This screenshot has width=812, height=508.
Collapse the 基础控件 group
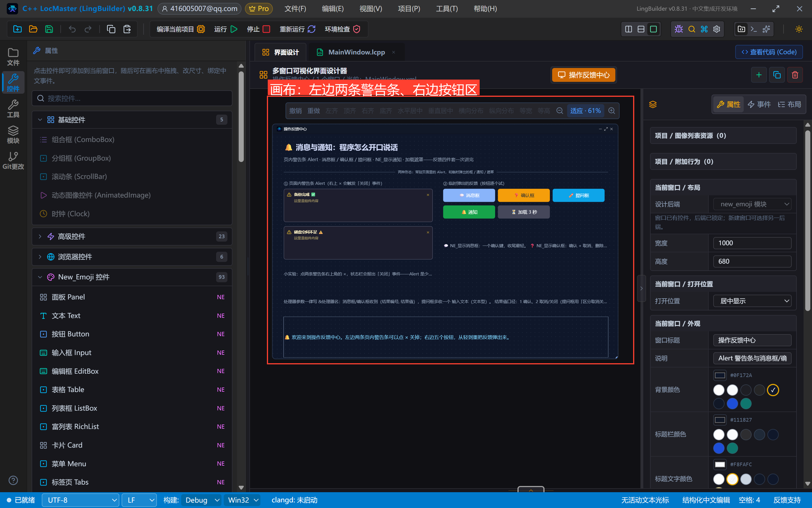coord(132,120)
